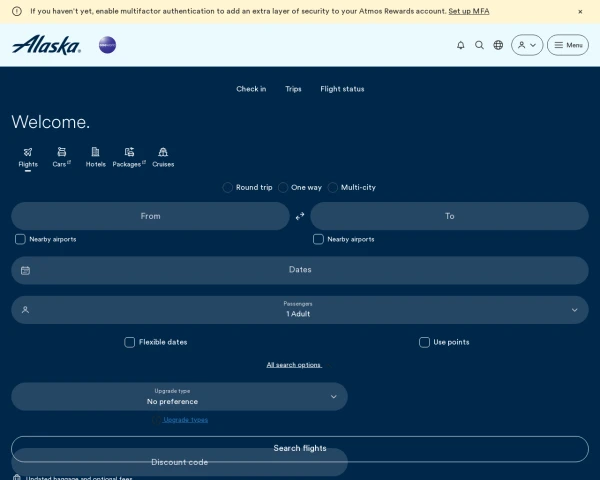
Task: Open the notifications bell icon
Action: (461, 45)
